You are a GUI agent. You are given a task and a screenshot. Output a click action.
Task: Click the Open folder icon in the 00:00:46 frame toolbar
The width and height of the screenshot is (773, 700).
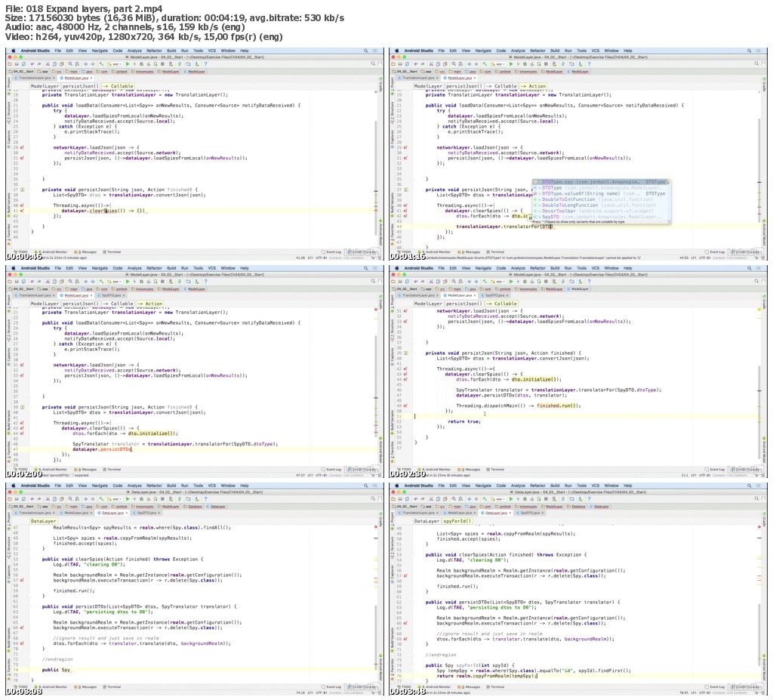tap(10, 64)
